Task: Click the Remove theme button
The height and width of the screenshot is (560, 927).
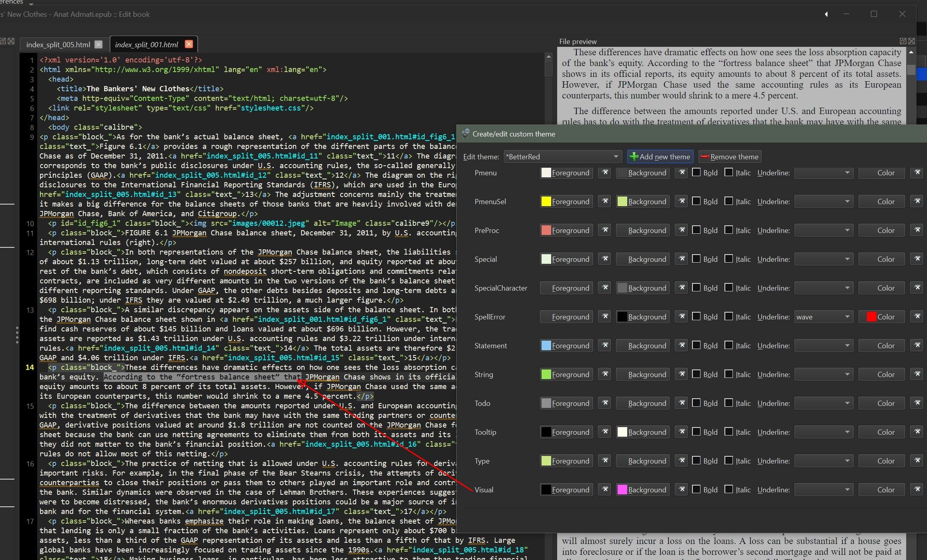Action: click(730, 157)
